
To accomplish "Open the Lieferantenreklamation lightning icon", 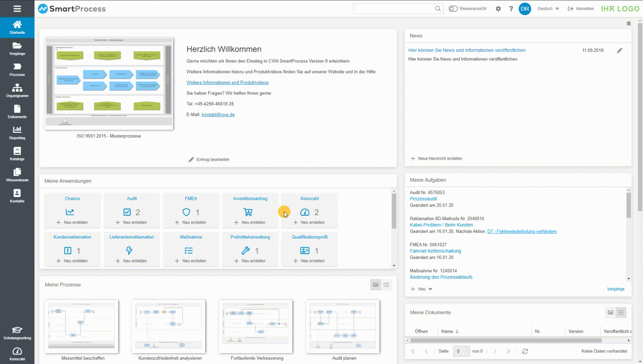I will (129, 250).
